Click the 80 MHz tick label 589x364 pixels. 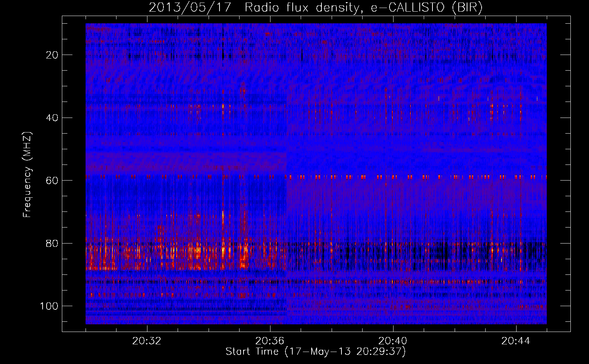(52, 243)
